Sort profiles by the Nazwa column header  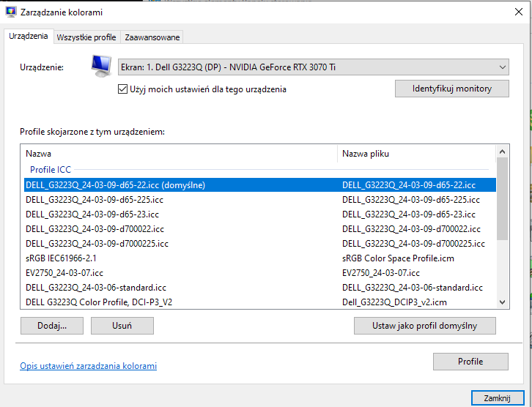(x=180, y=154)
